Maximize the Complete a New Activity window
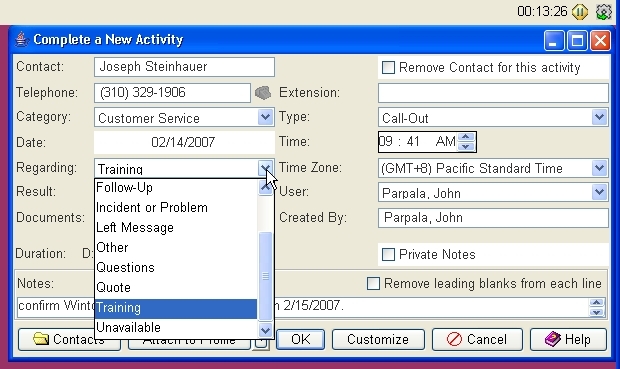The height and width of the screenshot is (369, 620). pyautogui.click(x=577, y=40)
